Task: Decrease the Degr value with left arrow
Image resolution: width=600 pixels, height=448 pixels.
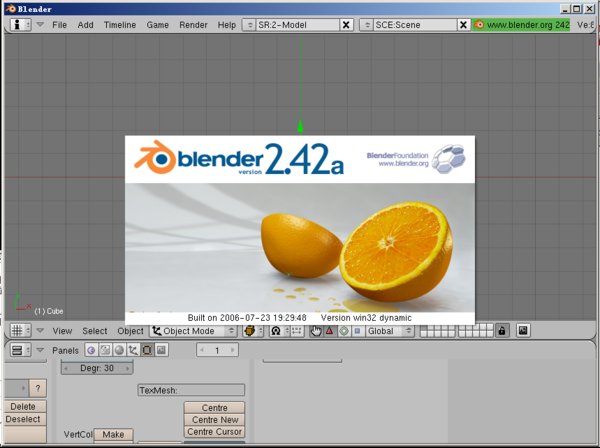Action: (66, 368)
